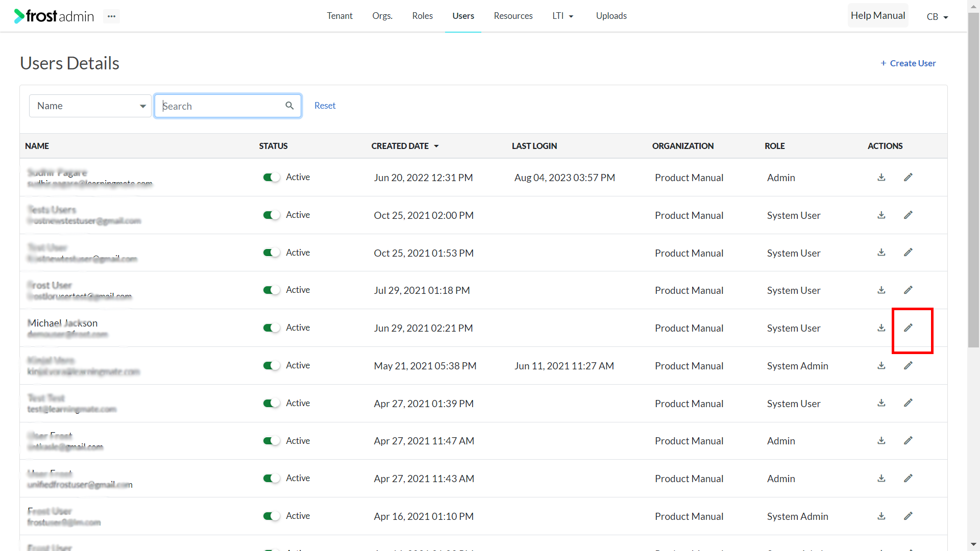
Task: Select the Users tab
Action: 463,16
